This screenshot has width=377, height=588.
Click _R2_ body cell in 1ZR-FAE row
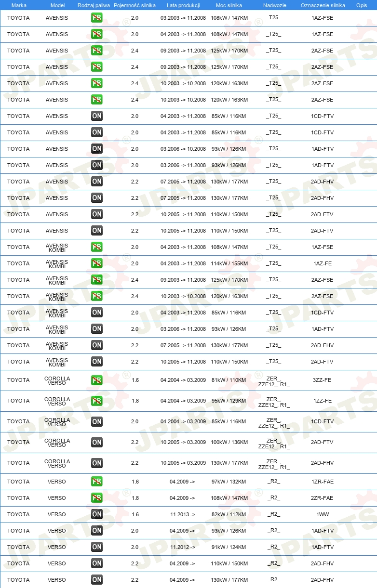[274, 482]
